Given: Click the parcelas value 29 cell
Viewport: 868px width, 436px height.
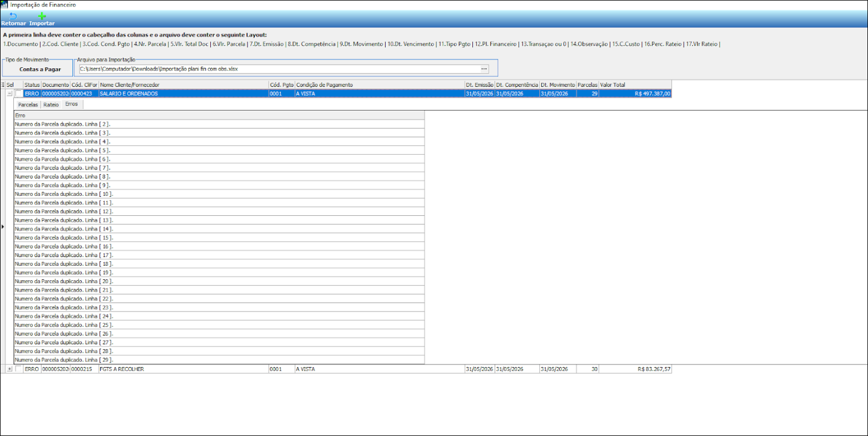Looking at the screenshot, I should pyautogui.click(x=588, y=93).
